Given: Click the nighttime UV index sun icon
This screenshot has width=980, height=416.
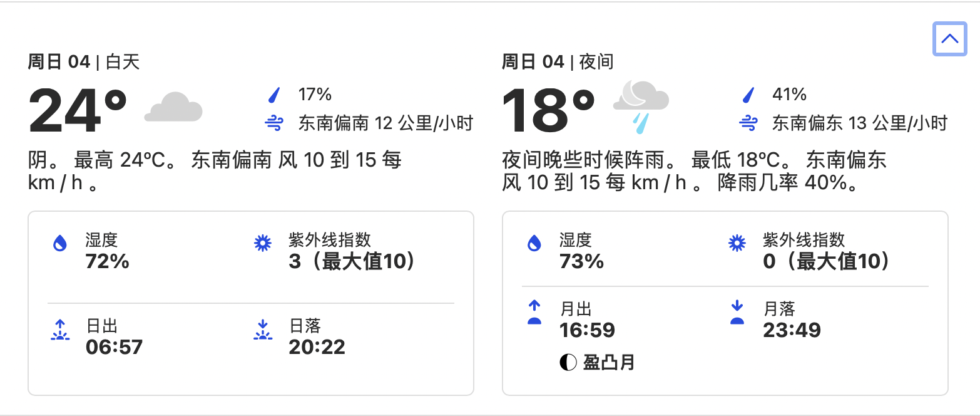Looking at the screenshot, I should tap(737, 243).
